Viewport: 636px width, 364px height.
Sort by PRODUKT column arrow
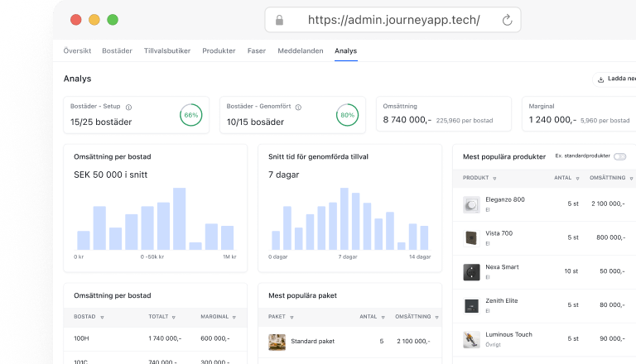[494, 178]
